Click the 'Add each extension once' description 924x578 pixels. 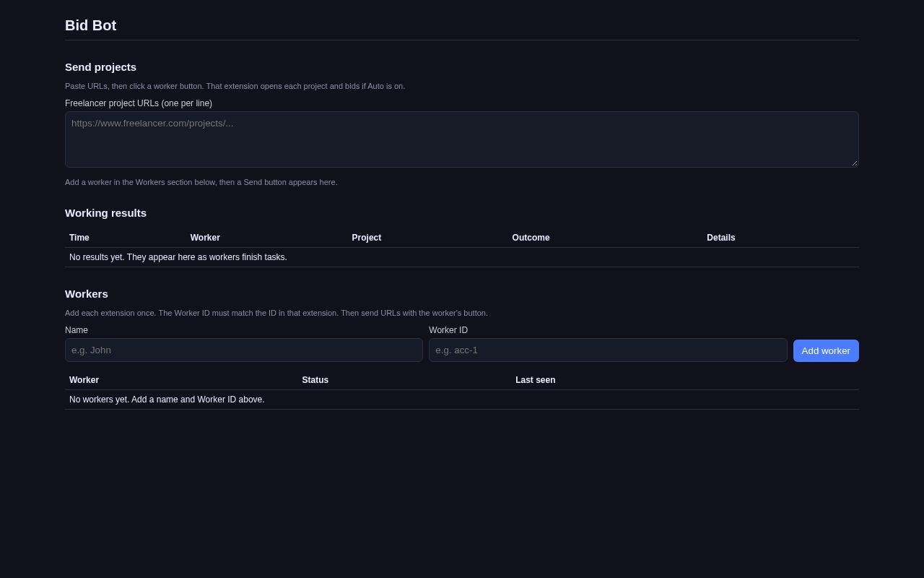(276, 313)
